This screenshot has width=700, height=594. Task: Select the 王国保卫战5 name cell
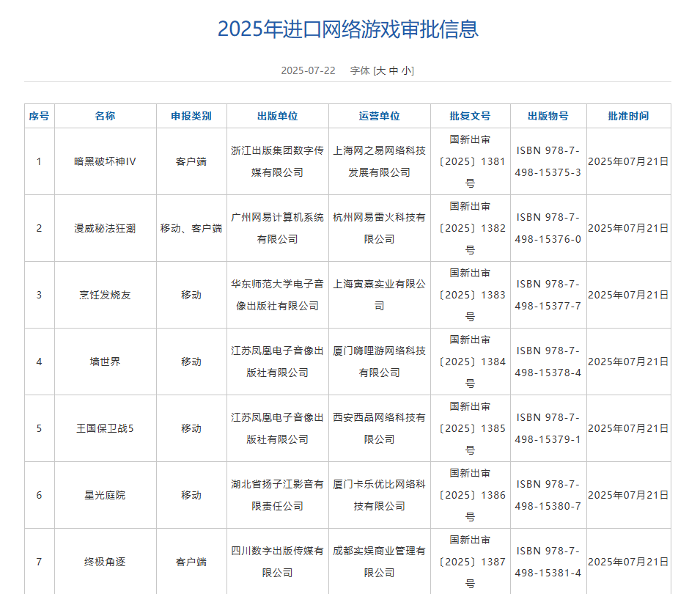point(105,428)
